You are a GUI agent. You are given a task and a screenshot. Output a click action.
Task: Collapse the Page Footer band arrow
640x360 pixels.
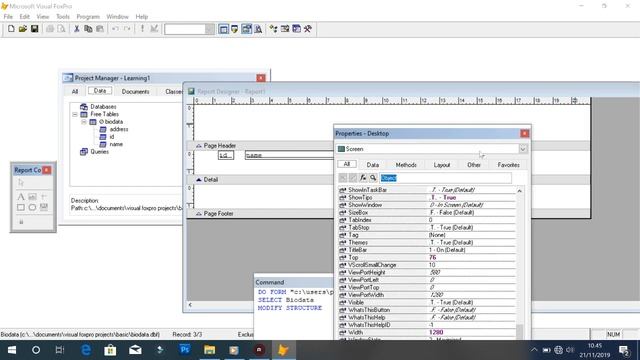tap(199, 213)
